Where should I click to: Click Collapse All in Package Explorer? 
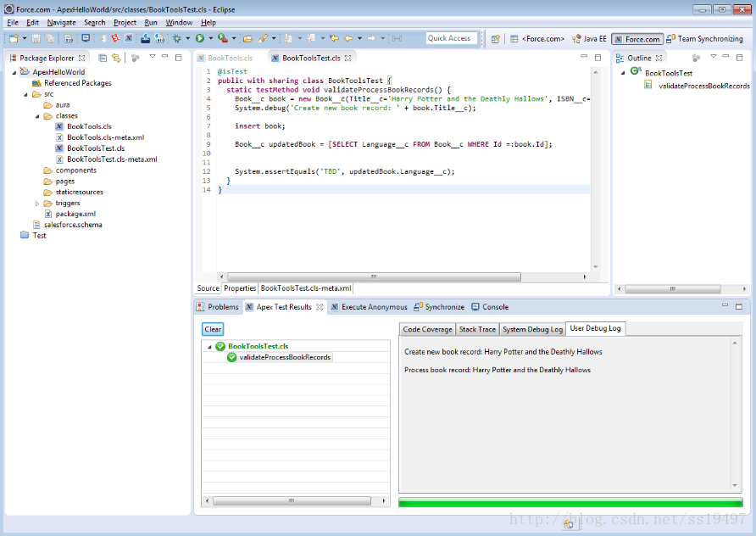pyautogui.click(x=103, y=58)
